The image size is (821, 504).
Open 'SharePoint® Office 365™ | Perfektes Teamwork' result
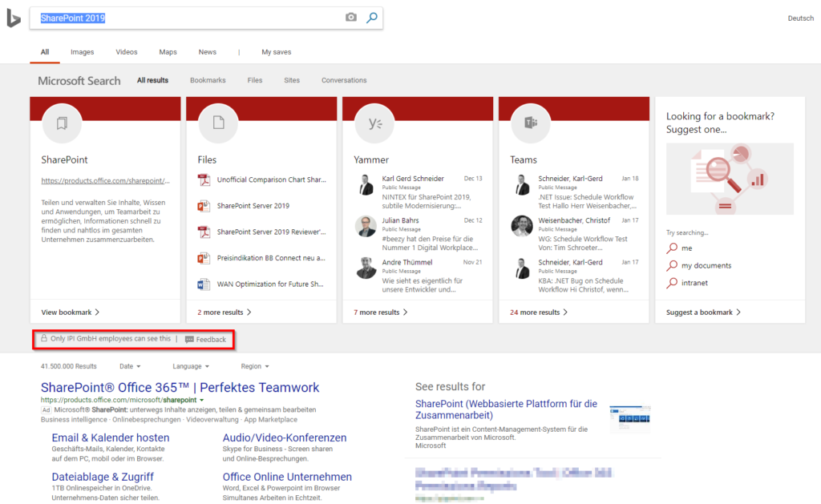[x=180, y=387]
